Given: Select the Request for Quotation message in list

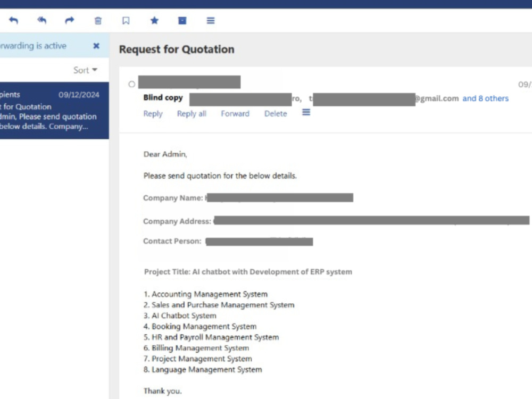Looking at the screenshot, I should (54, 111).
